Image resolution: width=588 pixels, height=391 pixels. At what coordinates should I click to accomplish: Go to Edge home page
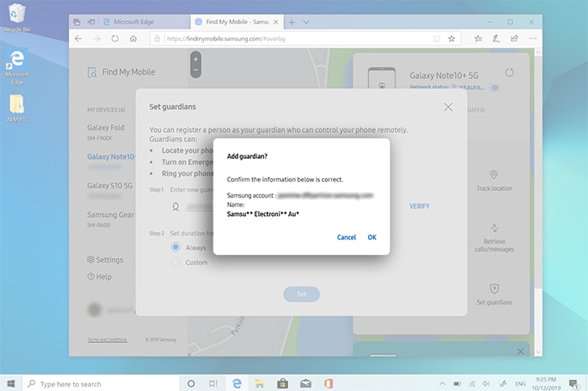pyautogui.click(x=133, y=39)
